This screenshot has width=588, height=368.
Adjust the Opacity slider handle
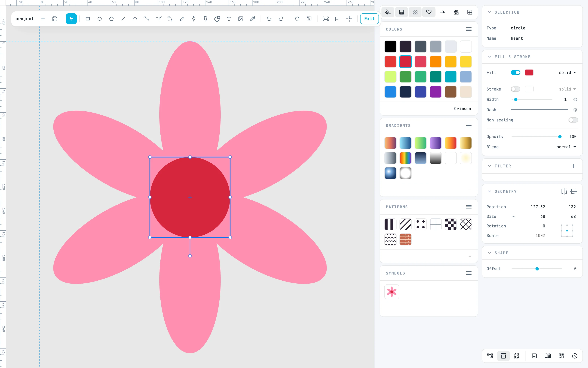click(560, 137)
